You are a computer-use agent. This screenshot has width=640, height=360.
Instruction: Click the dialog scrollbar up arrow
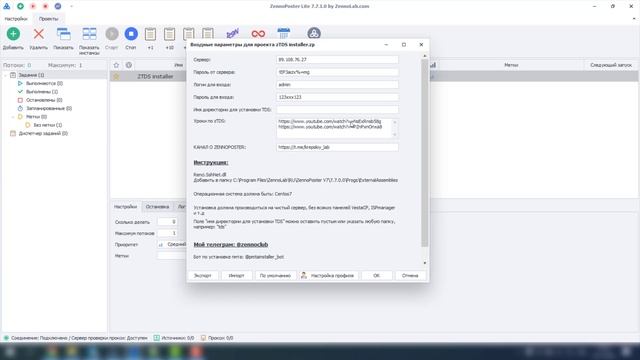[424, 56]
